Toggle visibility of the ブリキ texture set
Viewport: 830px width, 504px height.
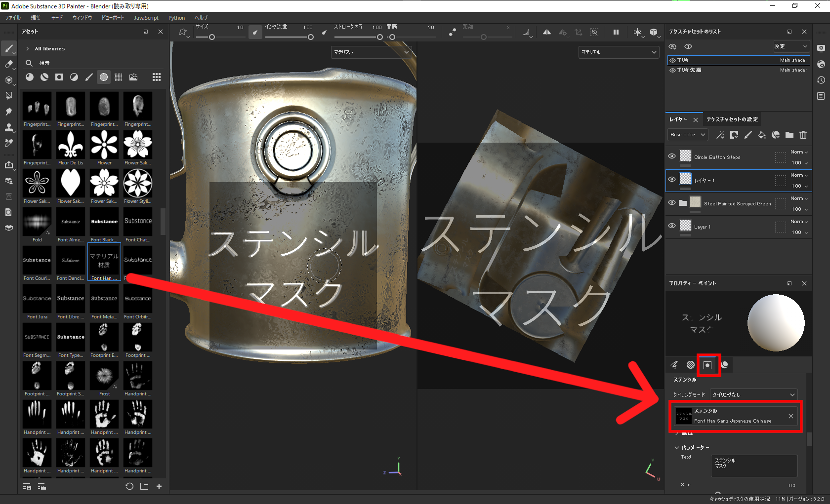[672, 60]
